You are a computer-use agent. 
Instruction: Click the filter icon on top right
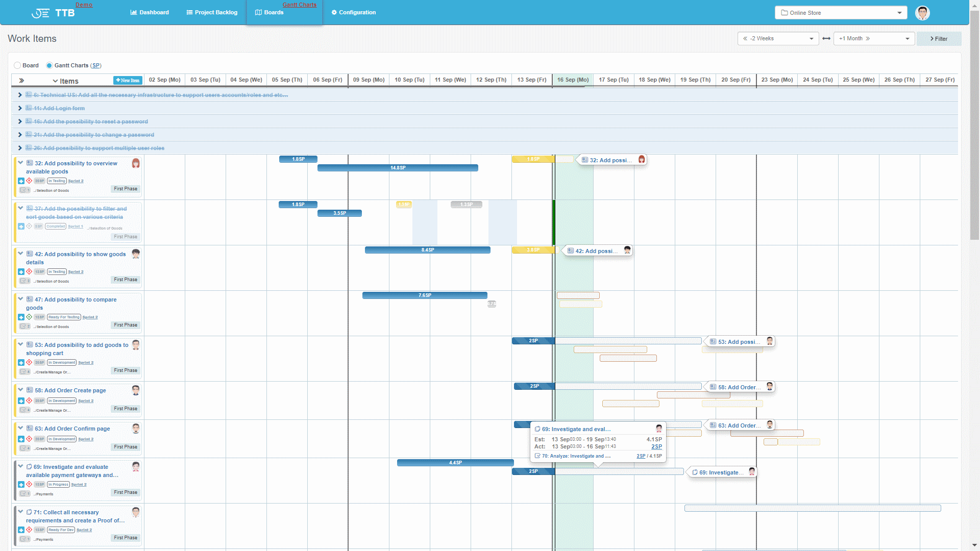(939, 38)
